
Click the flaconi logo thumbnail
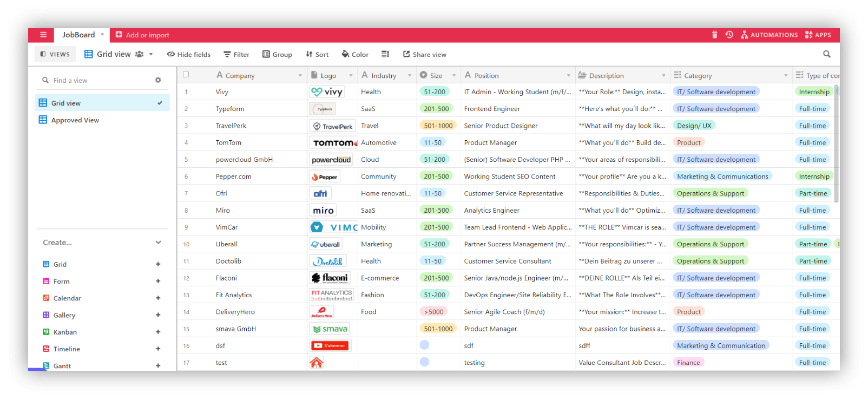point(330,278)
